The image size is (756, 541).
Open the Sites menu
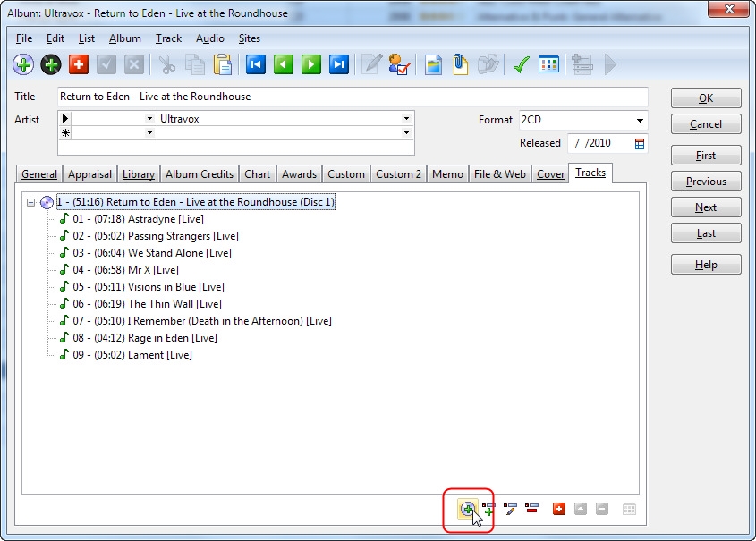(x=250, y=38)
